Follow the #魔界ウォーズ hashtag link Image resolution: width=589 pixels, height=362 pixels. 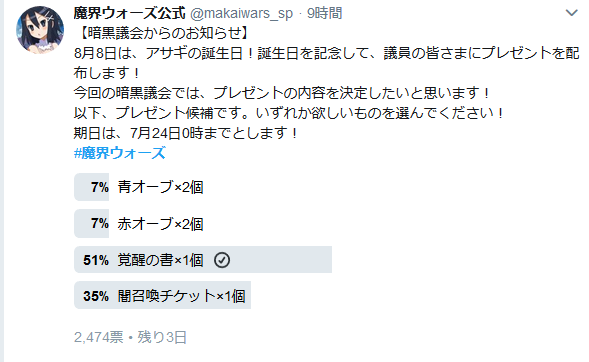coord(119,153)
